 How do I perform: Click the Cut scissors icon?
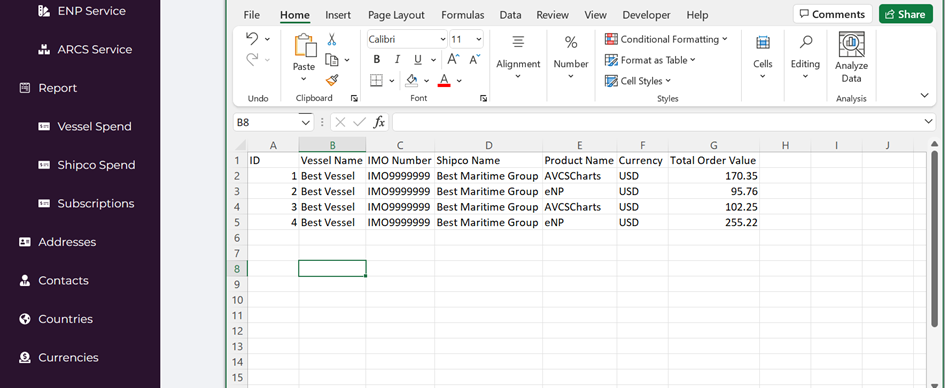pyautogui.click(x=331, y=40)
